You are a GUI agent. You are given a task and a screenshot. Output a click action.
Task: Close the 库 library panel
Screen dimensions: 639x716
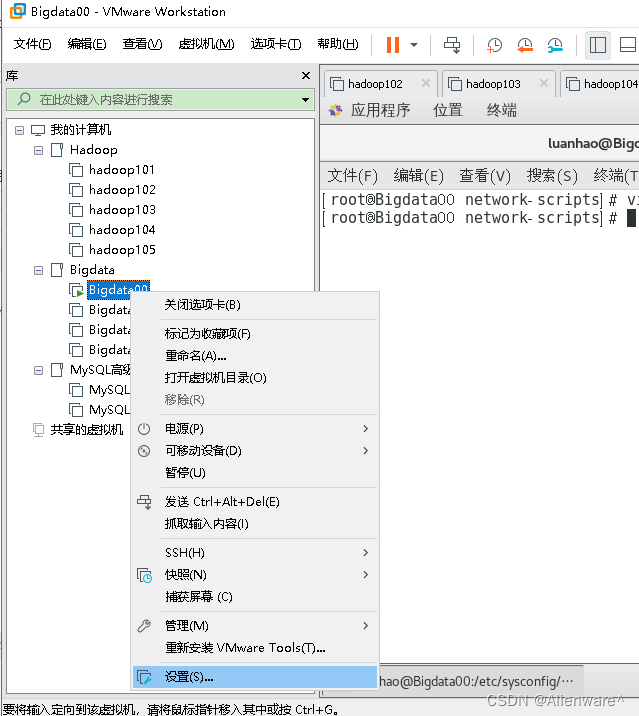click(x=306, y=75)
